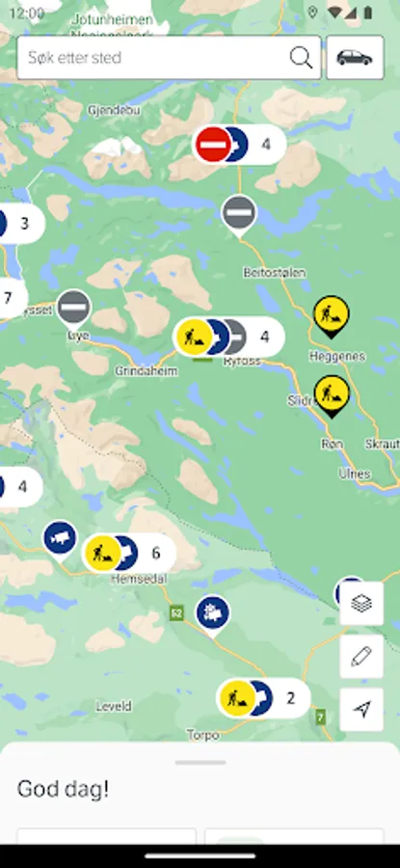
Task: Tap blue truck marker west of Hemsedal
Action: pyautogui.click(x=61, y=540)
